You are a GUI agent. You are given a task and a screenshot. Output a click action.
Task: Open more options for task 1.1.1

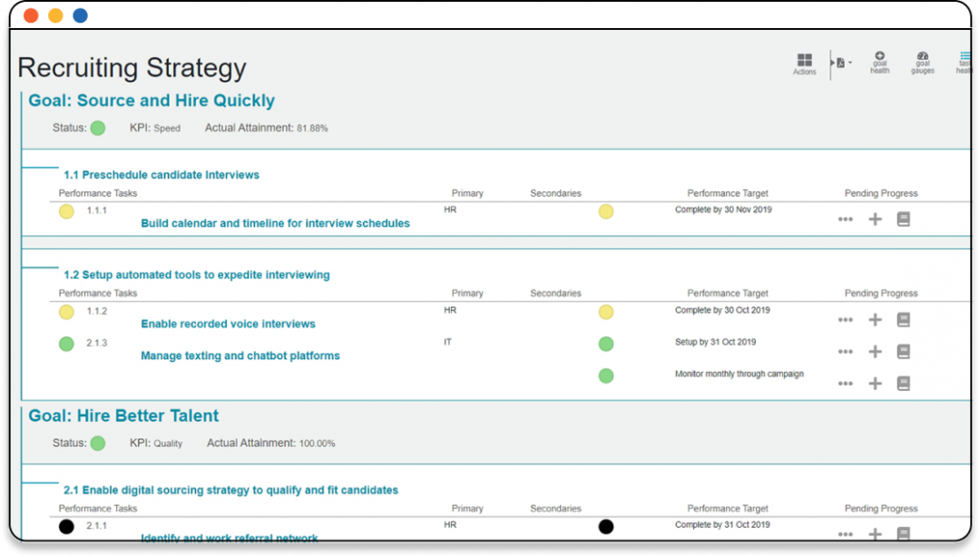pyautogui.click(x=845, y=218)
